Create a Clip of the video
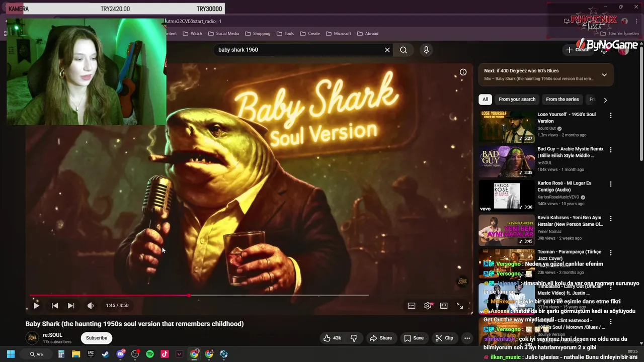Viewport: 644px width, 362px height. (444, 338)
